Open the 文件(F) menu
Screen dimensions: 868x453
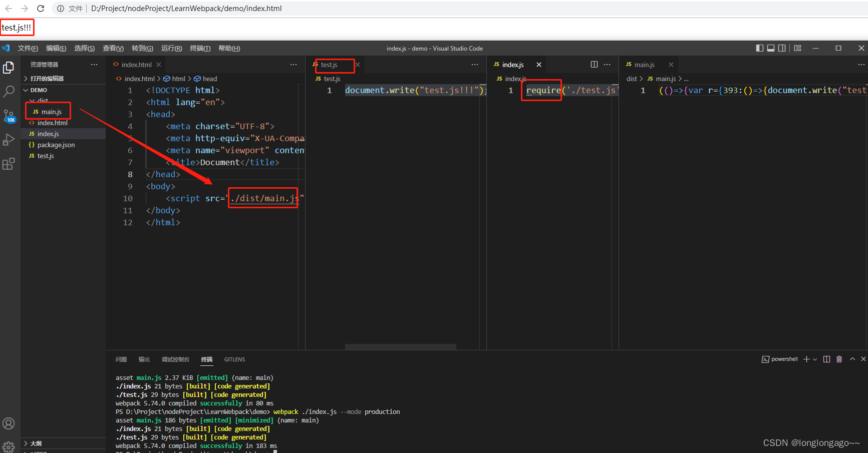click(28, 48)
